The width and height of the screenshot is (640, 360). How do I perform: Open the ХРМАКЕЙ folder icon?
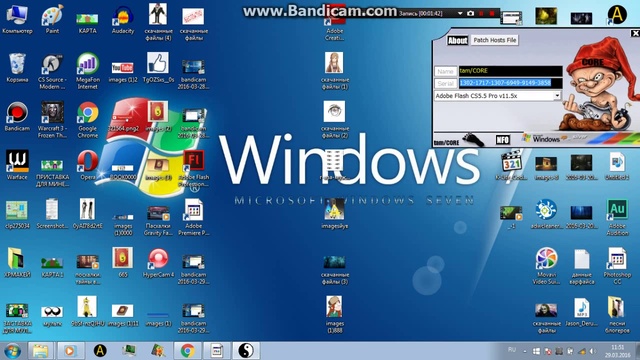click(x=17, y=263)
